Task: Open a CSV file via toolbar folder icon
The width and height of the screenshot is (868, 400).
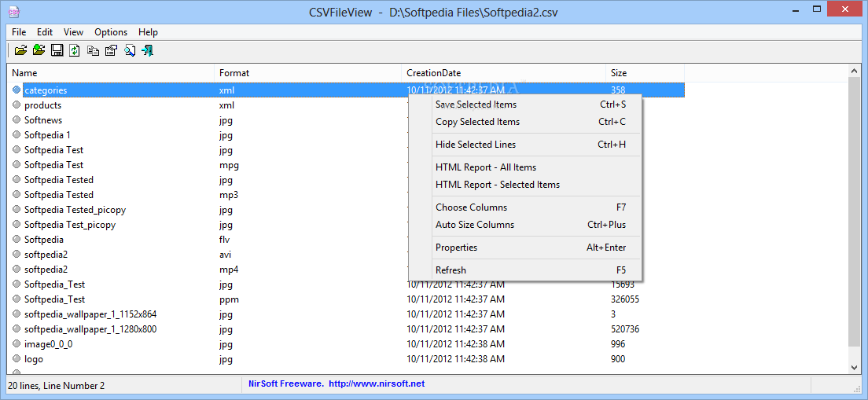Action: click(20, 51)
